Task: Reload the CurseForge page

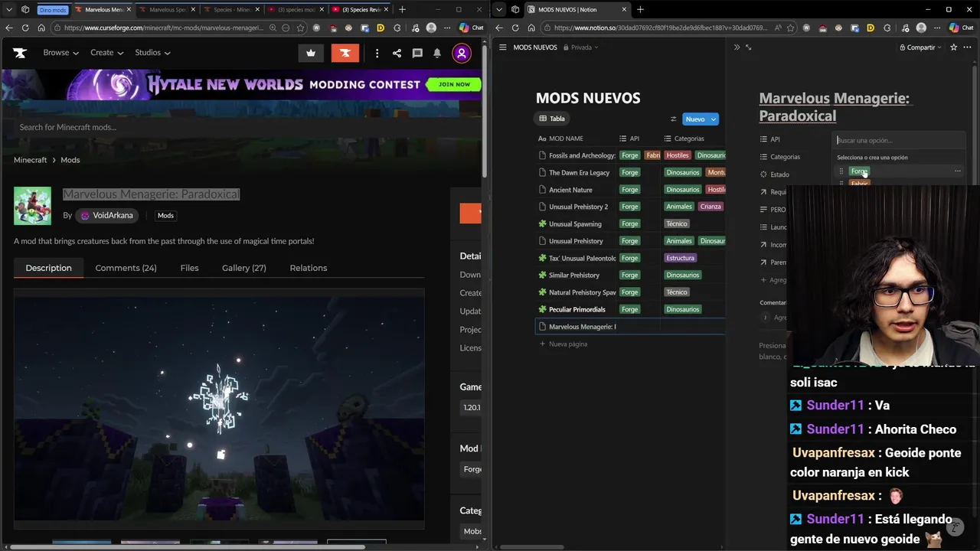Action: [25, 28]
